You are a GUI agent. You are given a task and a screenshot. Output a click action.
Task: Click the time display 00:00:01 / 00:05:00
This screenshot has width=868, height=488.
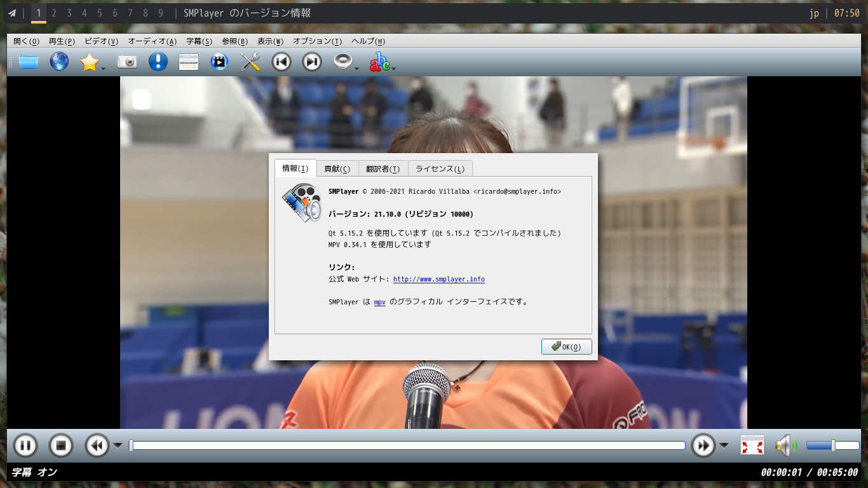click(809, 472)
